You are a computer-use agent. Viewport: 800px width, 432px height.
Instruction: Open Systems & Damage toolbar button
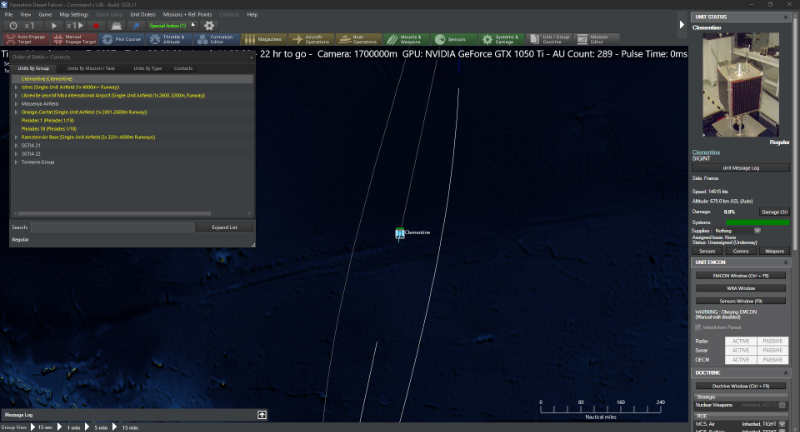501,39
